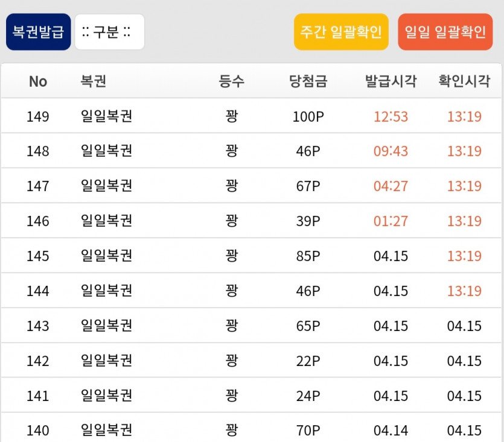Click the 주간 일괄확인 button
Screen dimensions: 504x442
point(341,32)
